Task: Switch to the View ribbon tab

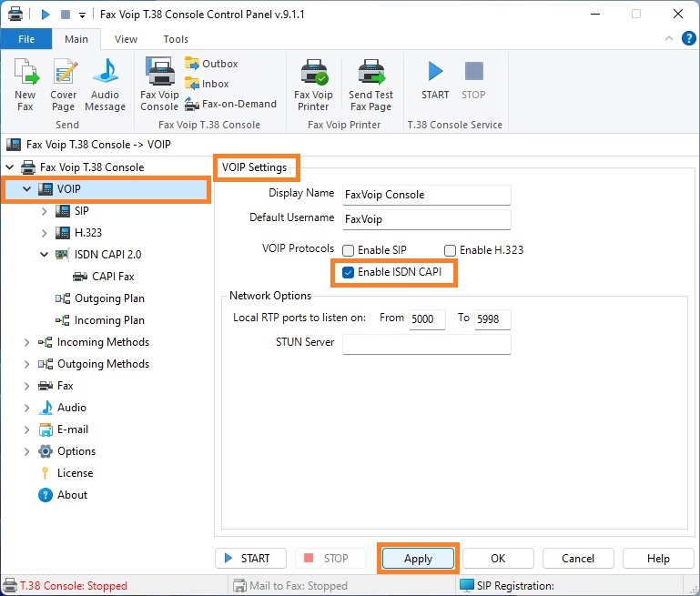Action: (126, 39)
